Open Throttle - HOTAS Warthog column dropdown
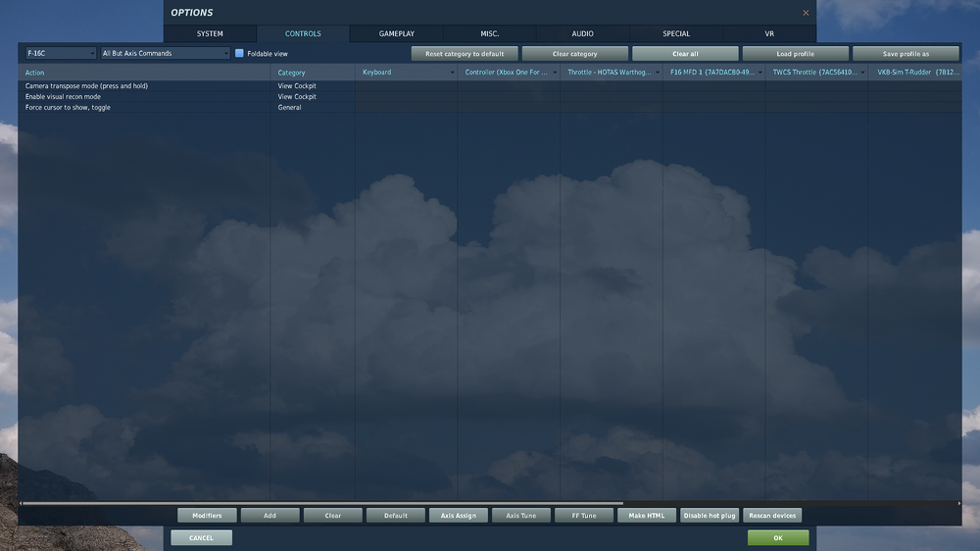 coord(657,73)
